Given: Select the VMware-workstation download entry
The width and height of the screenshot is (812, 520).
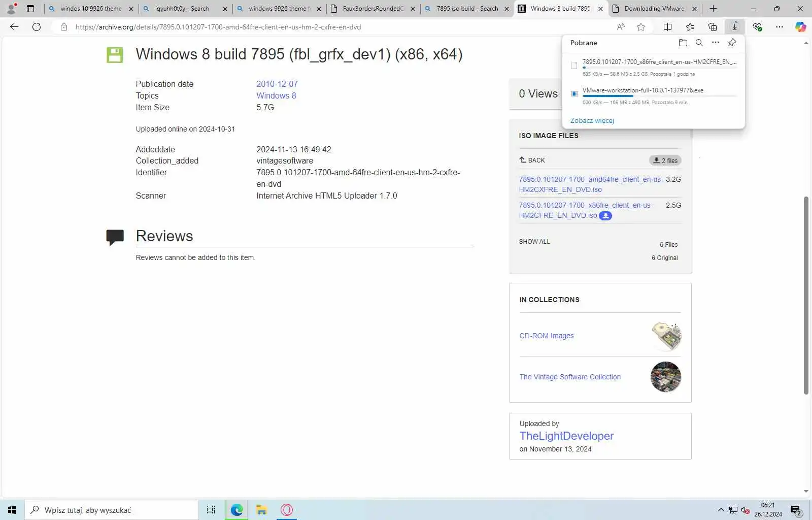Looking at the screenshot, I should [654, 95].
